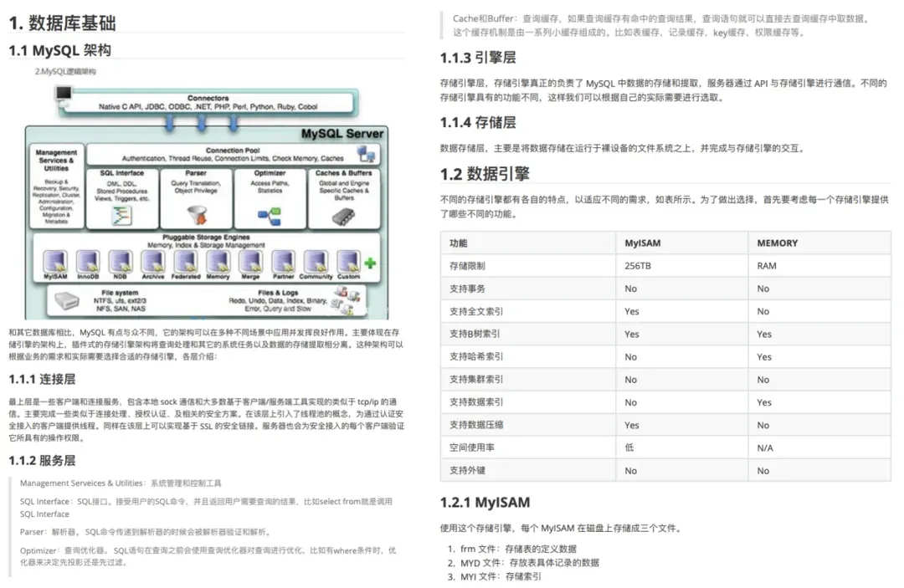Click the Management Services & Utilities box

pos(57,187)
